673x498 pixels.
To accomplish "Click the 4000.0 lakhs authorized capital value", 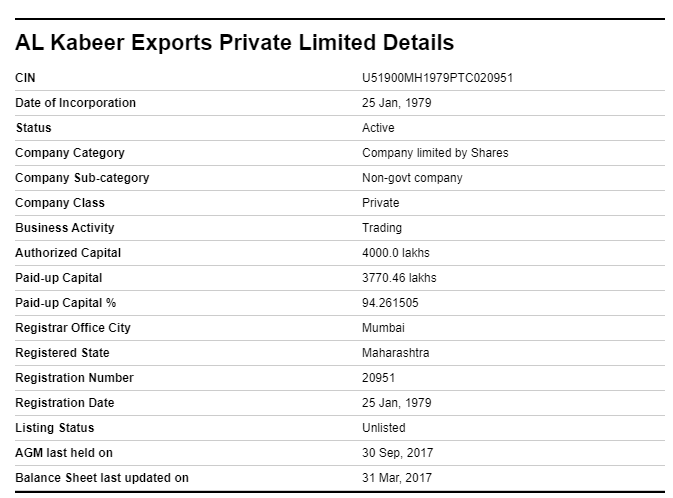I will [x=396, y=253].
